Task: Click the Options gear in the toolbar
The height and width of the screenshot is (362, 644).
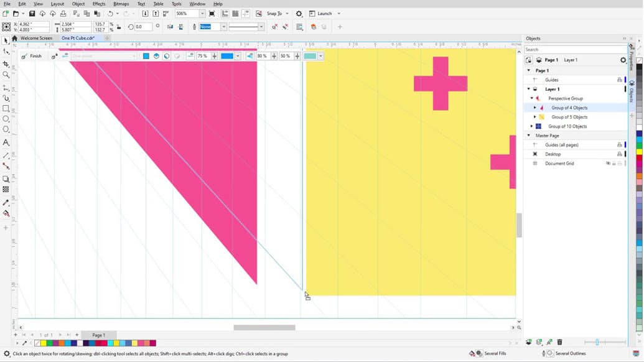Action: [299, 14]
